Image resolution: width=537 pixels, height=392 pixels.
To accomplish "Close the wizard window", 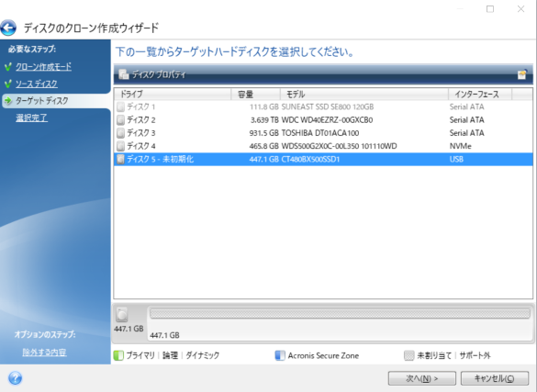I will 520,9.
